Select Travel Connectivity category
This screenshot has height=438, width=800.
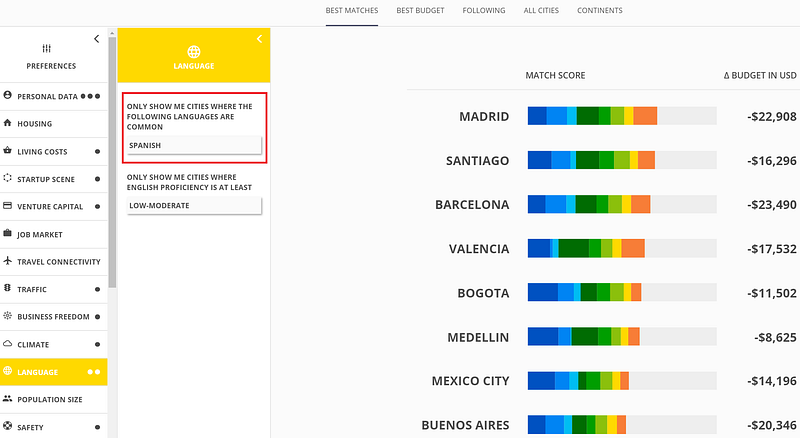pos(54,262)
